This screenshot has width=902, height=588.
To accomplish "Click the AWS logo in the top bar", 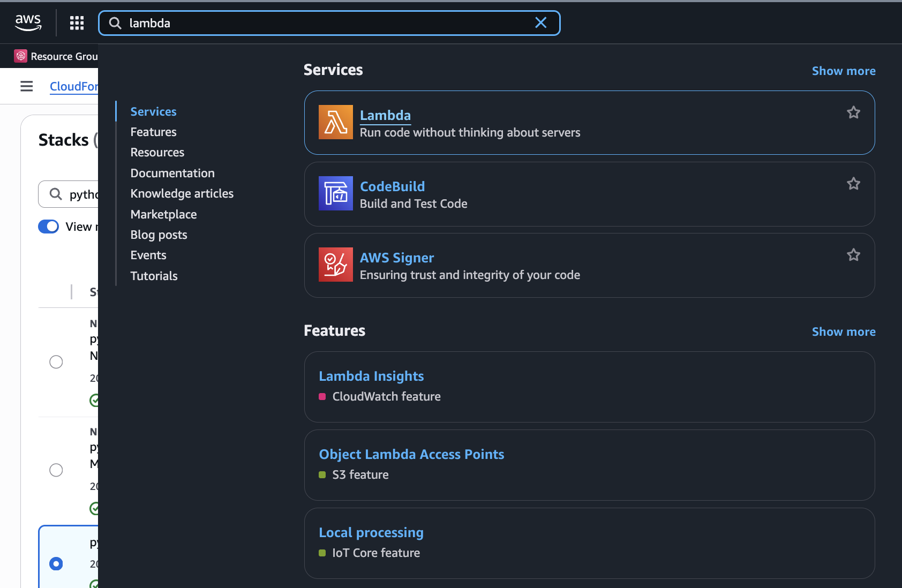I will 28,22.
